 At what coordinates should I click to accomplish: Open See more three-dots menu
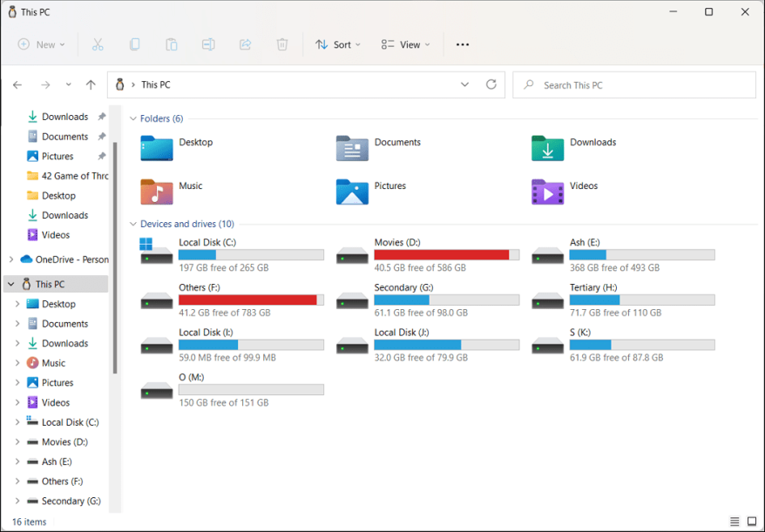click(463, 44)
